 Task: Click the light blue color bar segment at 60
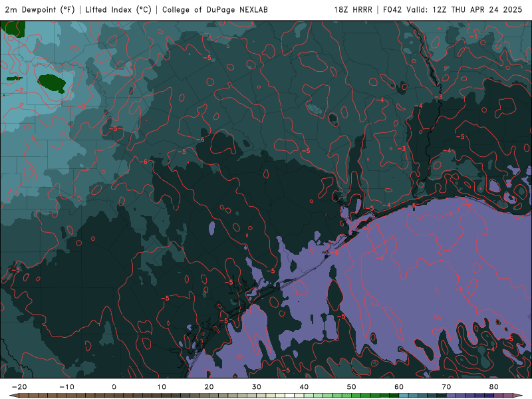[404, 396]
